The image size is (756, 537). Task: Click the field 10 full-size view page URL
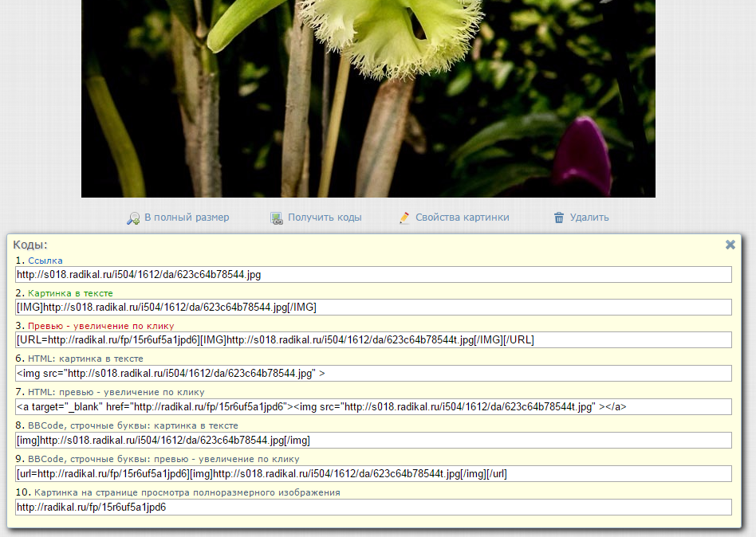coord(373,508)
